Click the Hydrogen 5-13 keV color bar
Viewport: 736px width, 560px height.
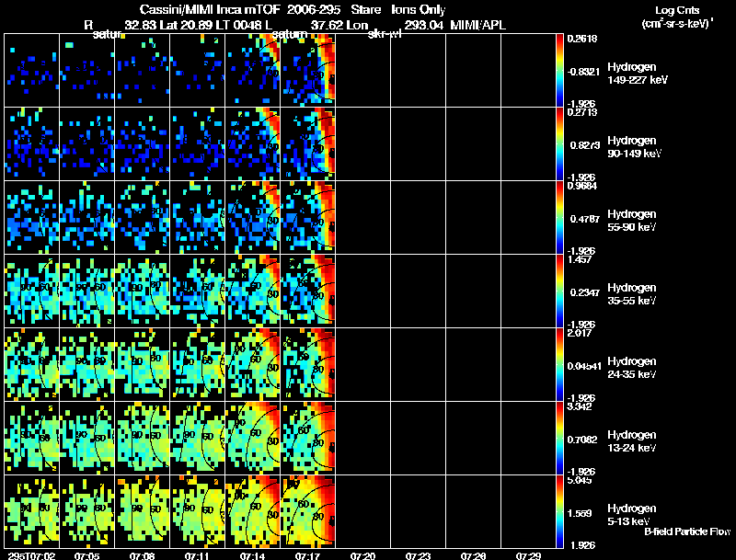tap(561, 511)
